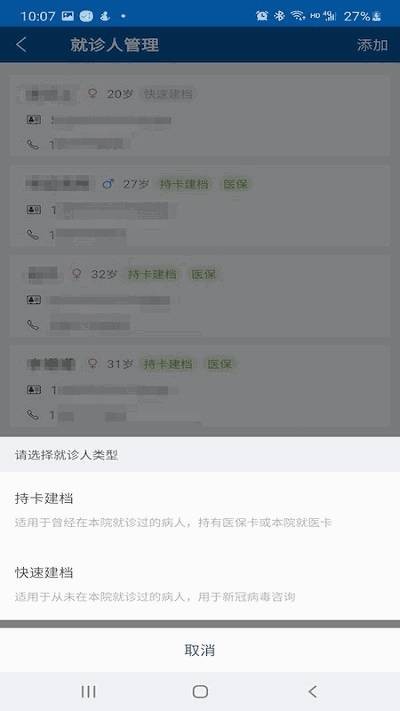Select the 快速建档 option
400x711 pixels.
200,584
